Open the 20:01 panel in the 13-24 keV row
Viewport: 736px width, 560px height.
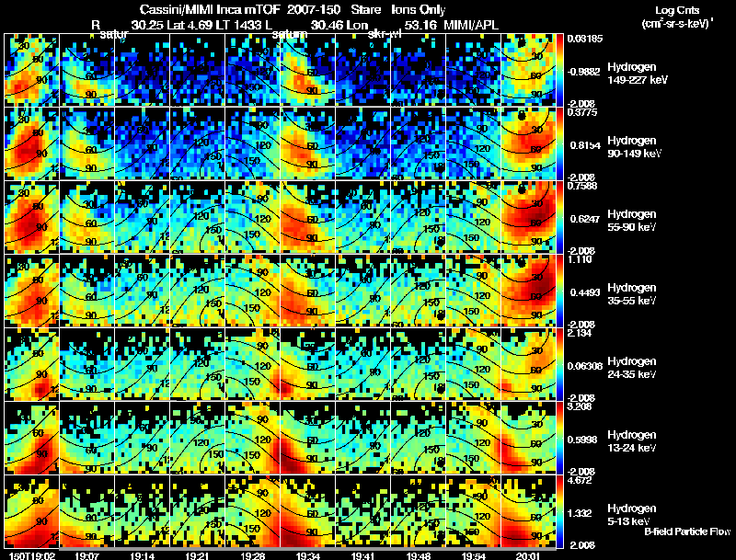tap(528, 438)
